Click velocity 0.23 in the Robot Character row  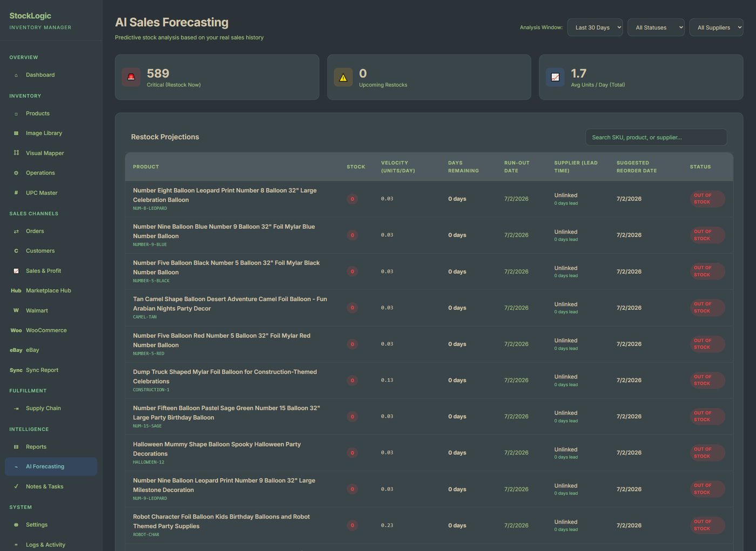387,525
